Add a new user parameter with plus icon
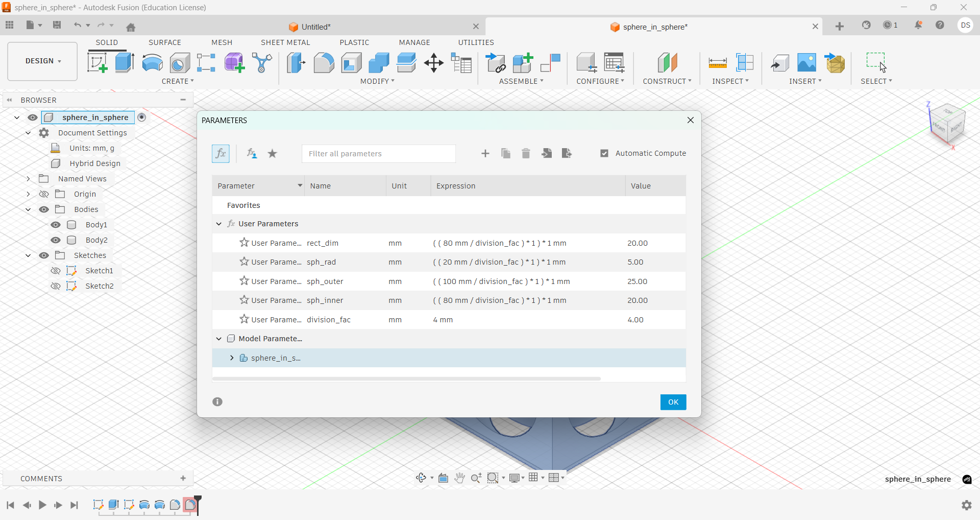Screen dimensions: 980x520 (485, 153)
